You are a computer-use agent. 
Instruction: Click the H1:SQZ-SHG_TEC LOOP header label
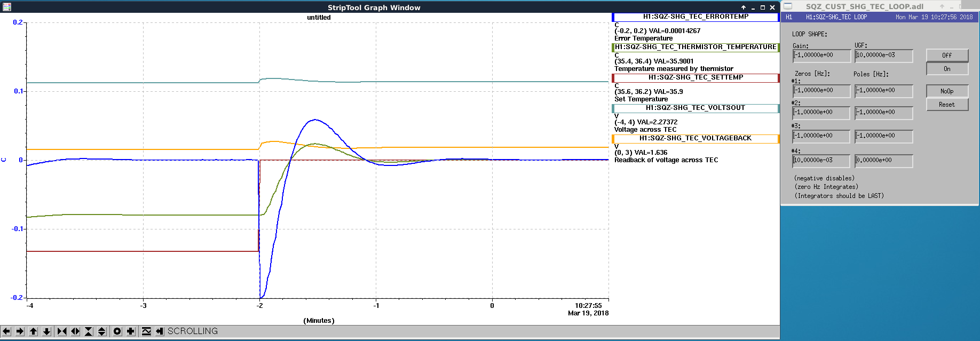[836, 17]
